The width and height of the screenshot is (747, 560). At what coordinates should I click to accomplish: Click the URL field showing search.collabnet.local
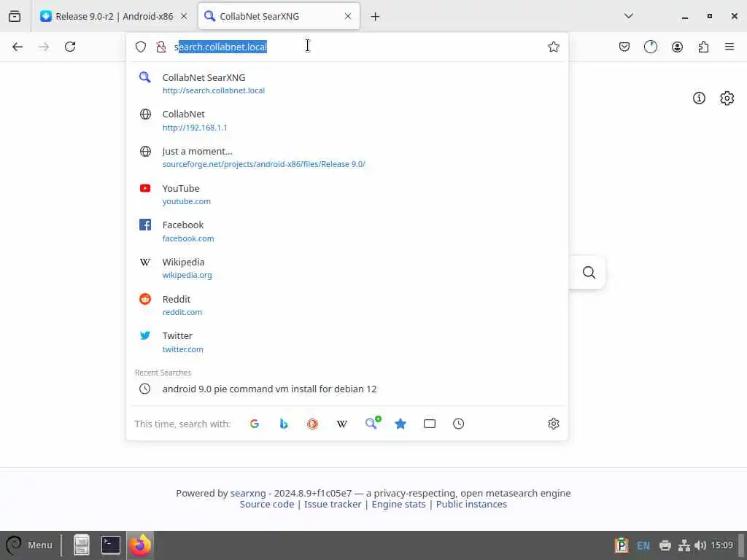[357, 47]
